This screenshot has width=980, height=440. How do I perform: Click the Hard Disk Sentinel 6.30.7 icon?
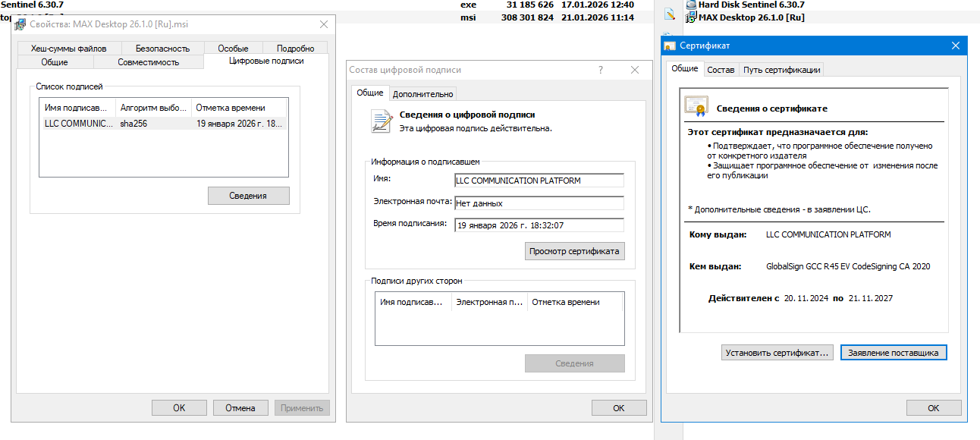click(x=691, y=5)
